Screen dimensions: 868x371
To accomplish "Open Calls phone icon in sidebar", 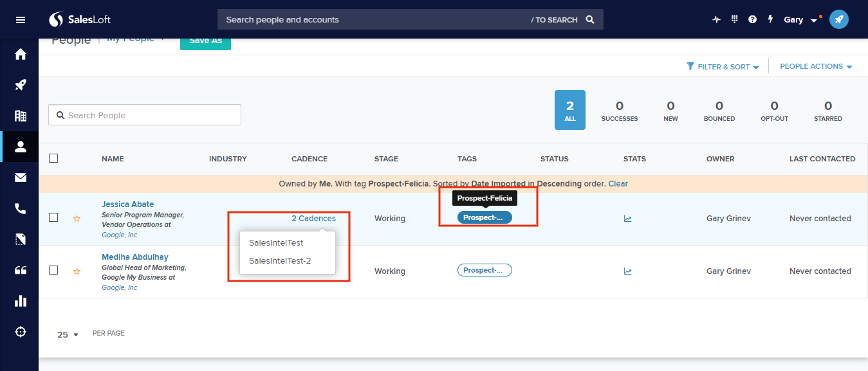I will [21, 208].
